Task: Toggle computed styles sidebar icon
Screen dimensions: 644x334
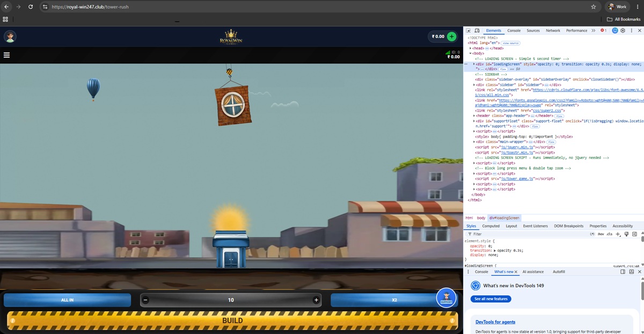Action: pyautogui.click(x=634, y=234)
